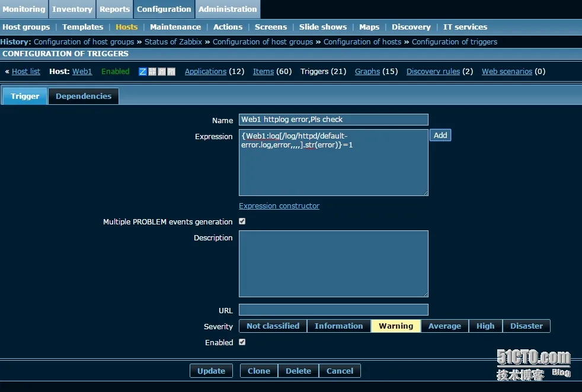This screenshot has height=392, width=582.
Task: Select Warning severity level
Action: (x=396, y=326)
